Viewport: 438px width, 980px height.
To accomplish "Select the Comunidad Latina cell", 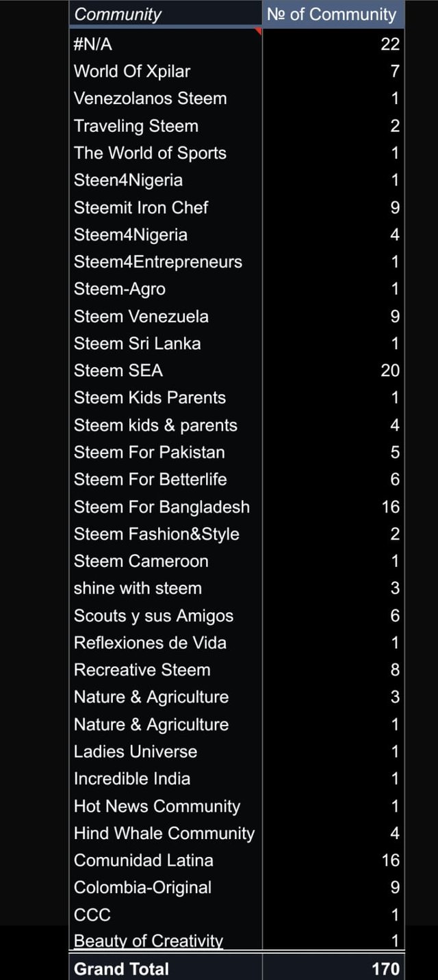I will [x=166, y=860].
